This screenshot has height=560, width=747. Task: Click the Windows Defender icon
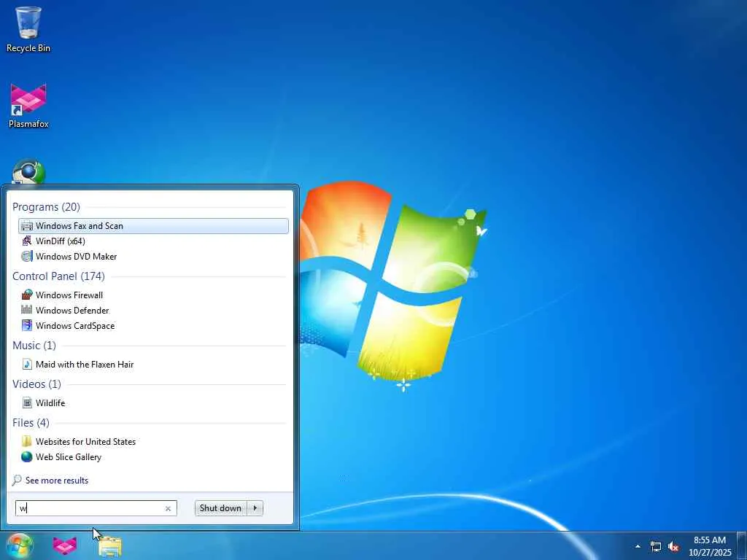point(27,310)
